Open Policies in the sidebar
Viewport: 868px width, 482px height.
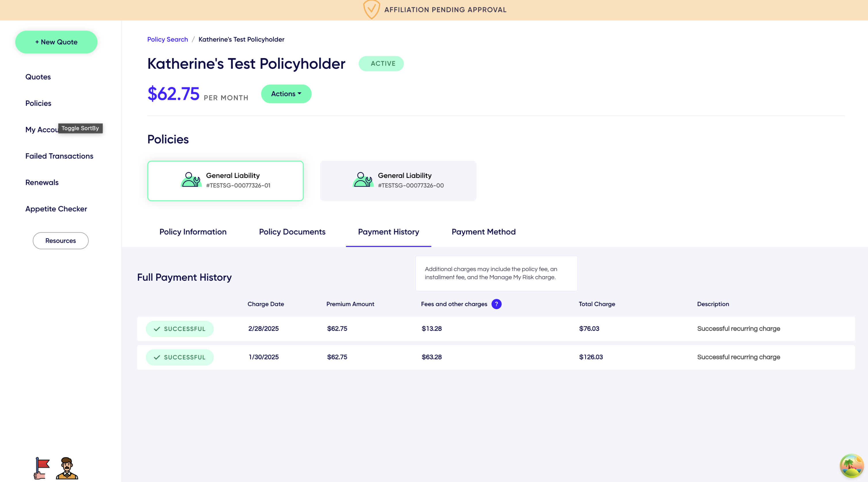38,103
